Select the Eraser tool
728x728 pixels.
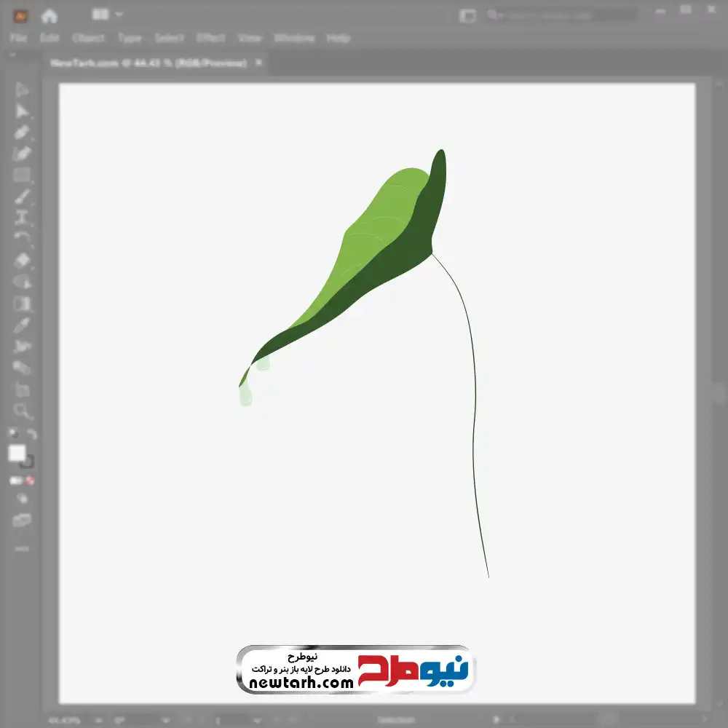pyautogui.click(x=21, y=261)
